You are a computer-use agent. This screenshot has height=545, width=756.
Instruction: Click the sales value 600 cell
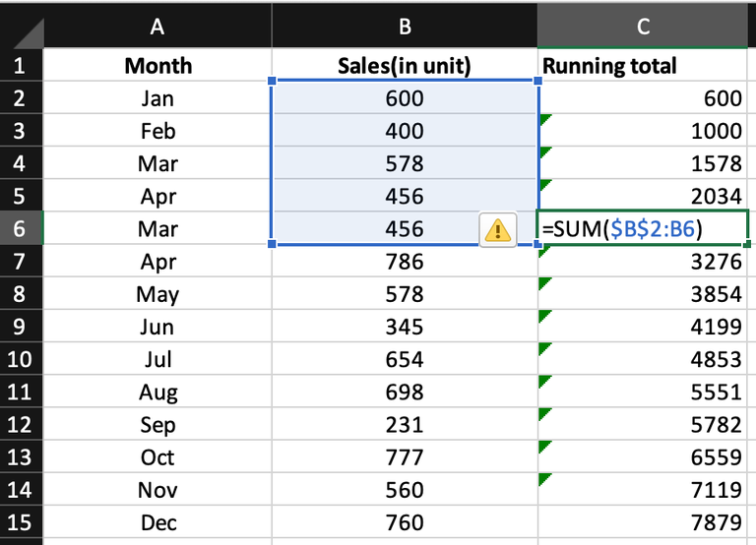404,98
